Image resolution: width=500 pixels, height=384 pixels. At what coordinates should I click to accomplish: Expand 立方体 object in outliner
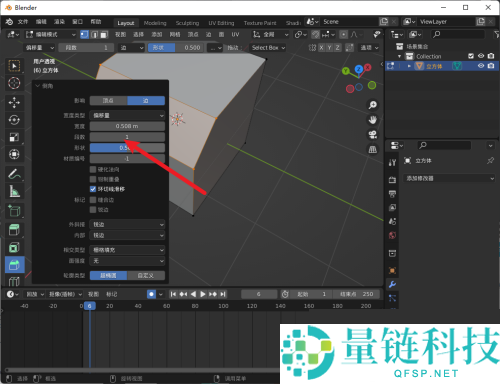pyautogui.click(x=409, y=66)
